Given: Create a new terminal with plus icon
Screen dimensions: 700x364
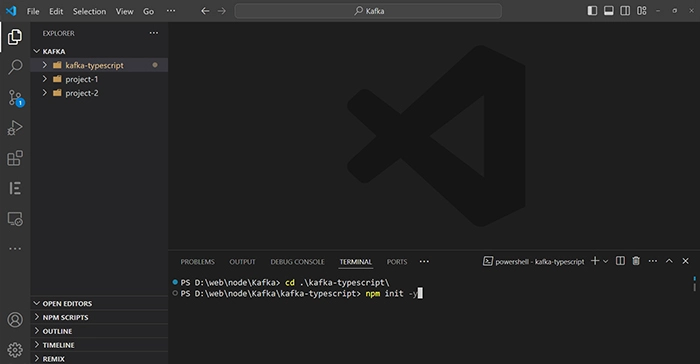Looking at the screenshot, I should [595, 261].
